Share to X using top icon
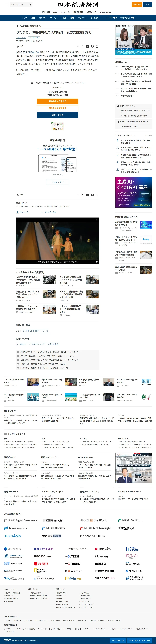The width and height of the screenshot is (156, 644). 87,46
